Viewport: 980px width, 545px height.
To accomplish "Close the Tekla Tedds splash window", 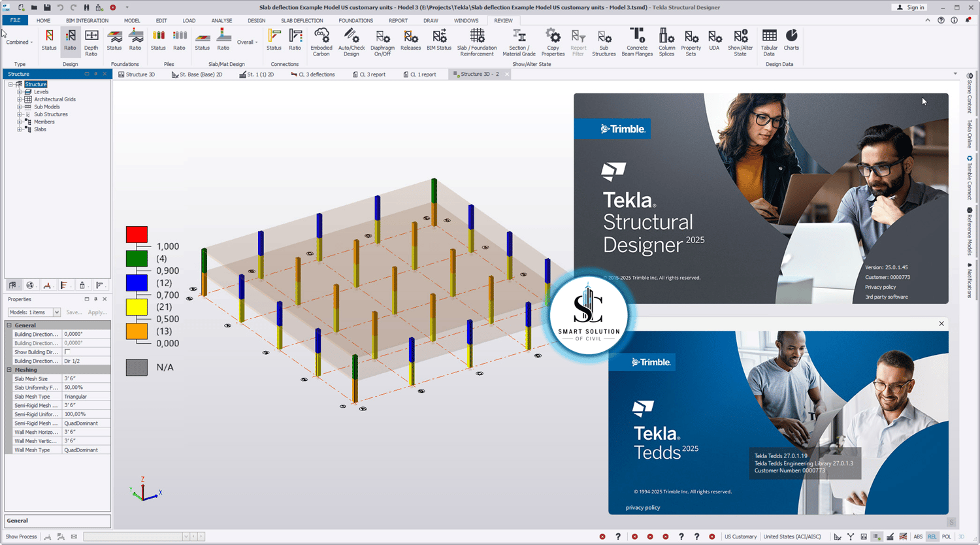I will coord(941,323).
